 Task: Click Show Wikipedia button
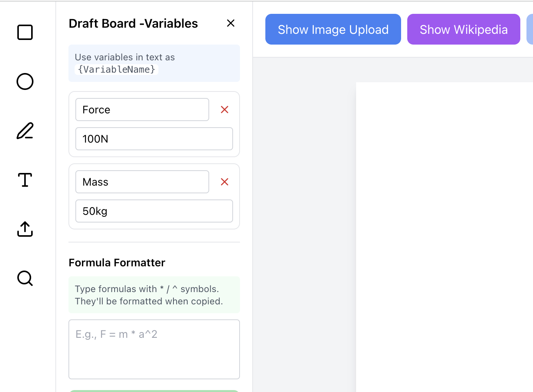pos(463,30)
